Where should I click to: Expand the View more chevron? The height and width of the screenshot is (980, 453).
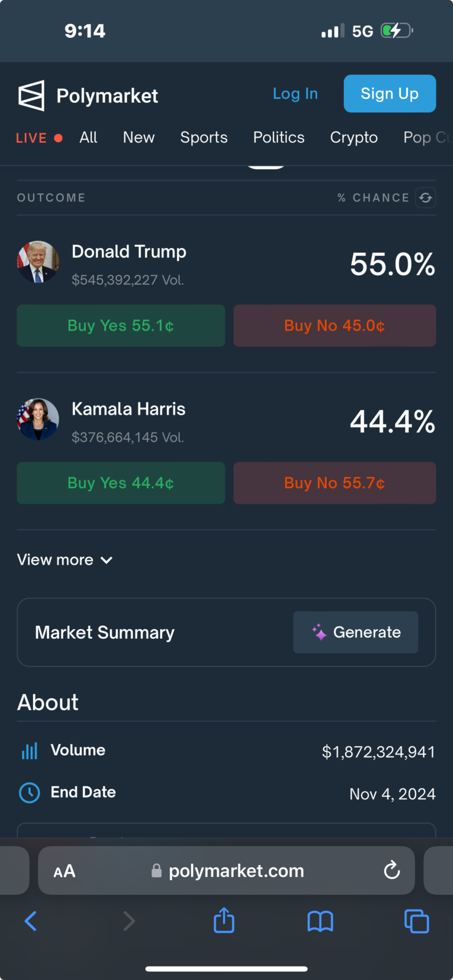[106, 560]
